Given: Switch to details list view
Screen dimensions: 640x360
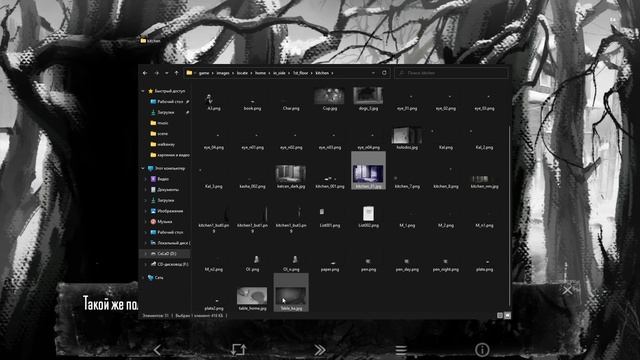Looking at the screenshot, I should [500, 316].
